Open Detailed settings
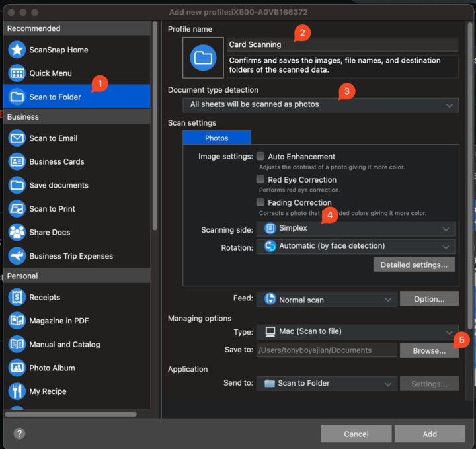Image resolution: width=476 pixels, height=449 pixels. coord(414,265)
